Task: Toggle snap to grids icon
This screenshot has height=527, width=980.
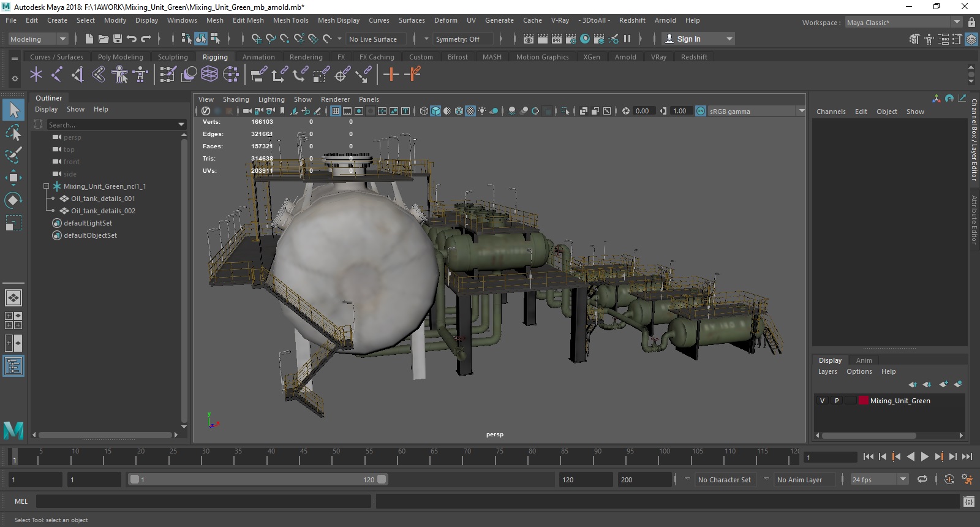Action: pyautogui.click(x=256, y=39)
